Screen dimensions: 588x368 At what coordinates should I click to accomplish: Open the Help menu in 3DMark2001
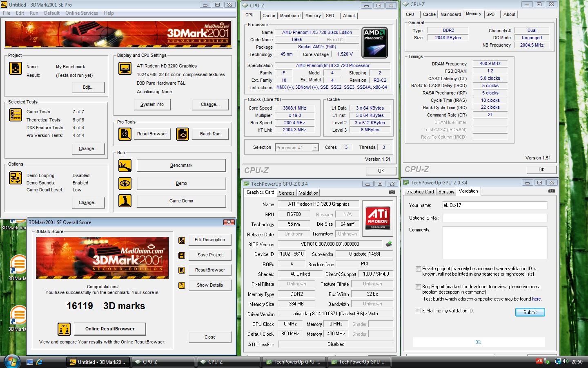coord(109,13)
